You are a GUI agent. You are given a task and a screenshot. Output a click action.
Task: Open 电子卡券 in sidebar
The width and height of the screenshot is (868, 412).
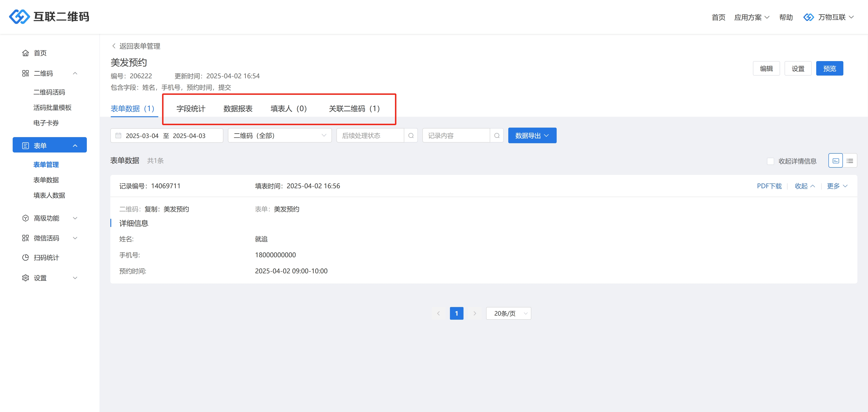click(46, 123)
